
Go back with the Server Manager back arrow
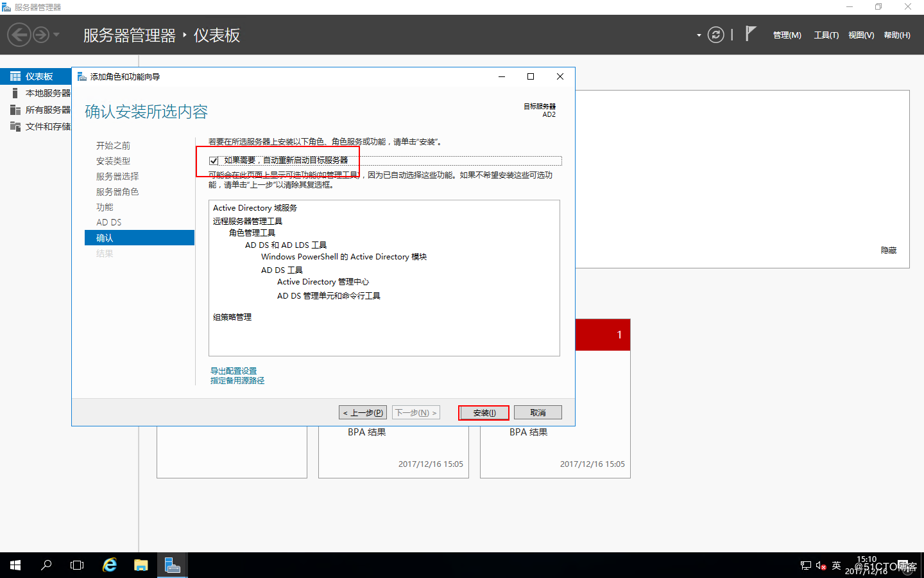(x=19, y=35)
